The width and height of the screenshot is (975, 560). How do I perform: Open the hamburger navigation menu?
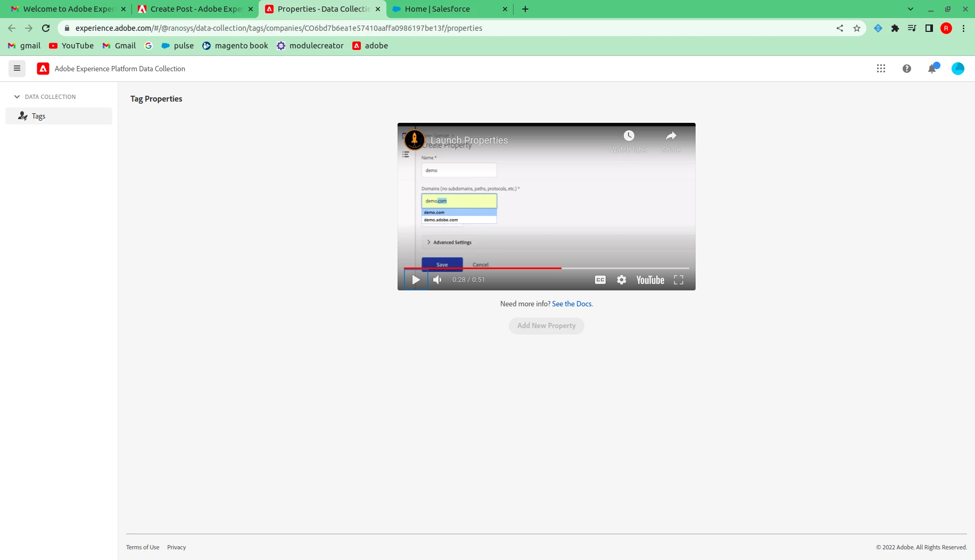(x=17, y=69)
